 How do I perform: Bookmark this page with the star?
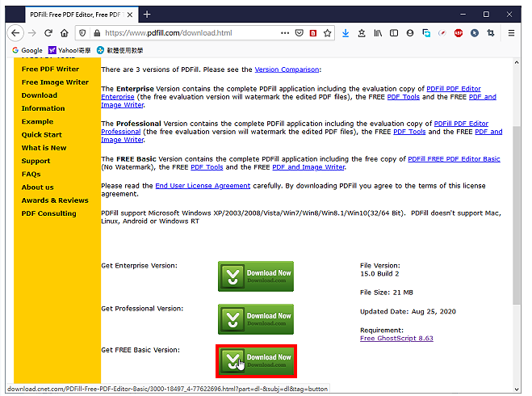(328, 33)
